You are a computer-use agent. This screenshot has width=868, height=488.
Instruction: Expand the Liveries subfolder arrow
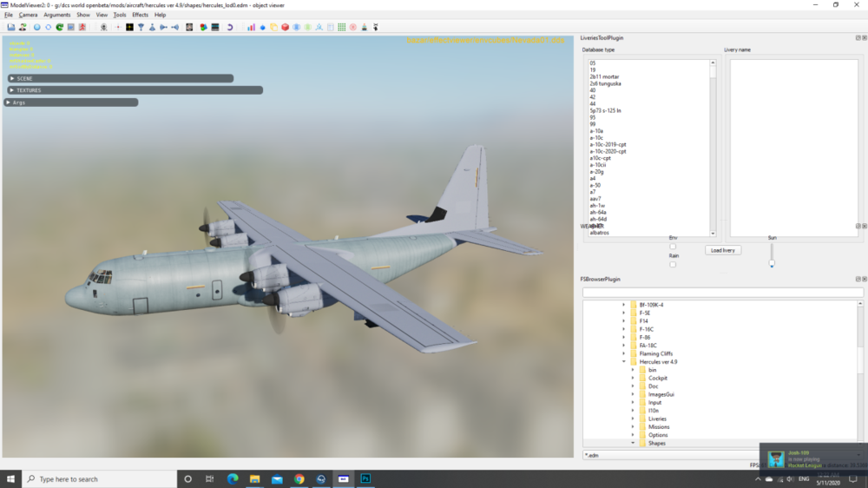click(x=633, y=419)
